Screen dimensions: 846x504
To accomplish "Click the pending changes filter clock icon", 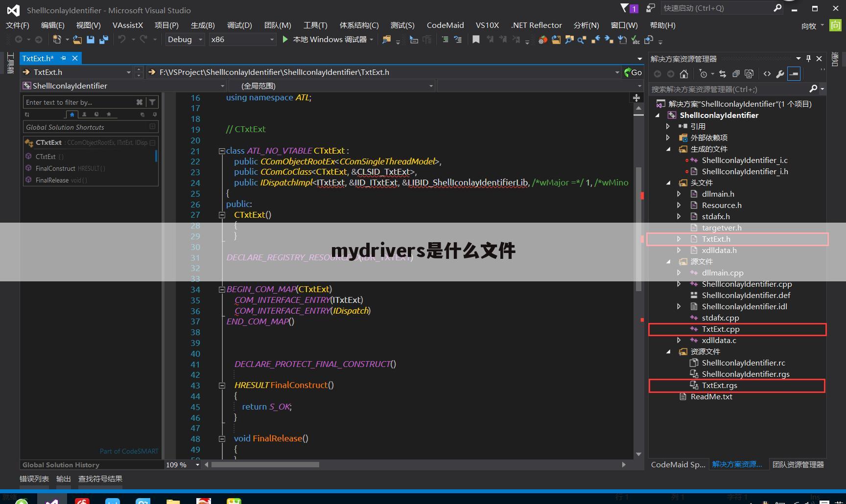I will tap(704, 74).
